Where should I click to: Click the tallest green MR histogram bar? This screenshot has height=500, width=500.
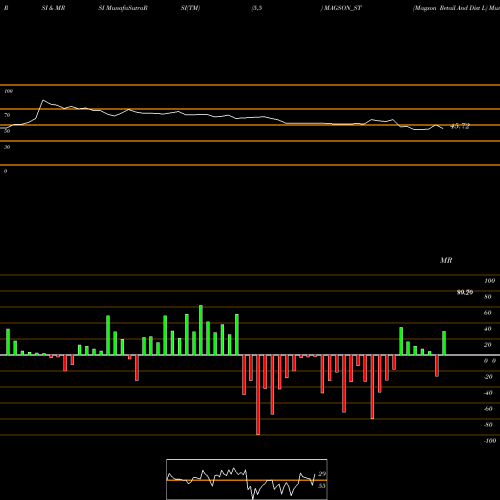(201, 330)
